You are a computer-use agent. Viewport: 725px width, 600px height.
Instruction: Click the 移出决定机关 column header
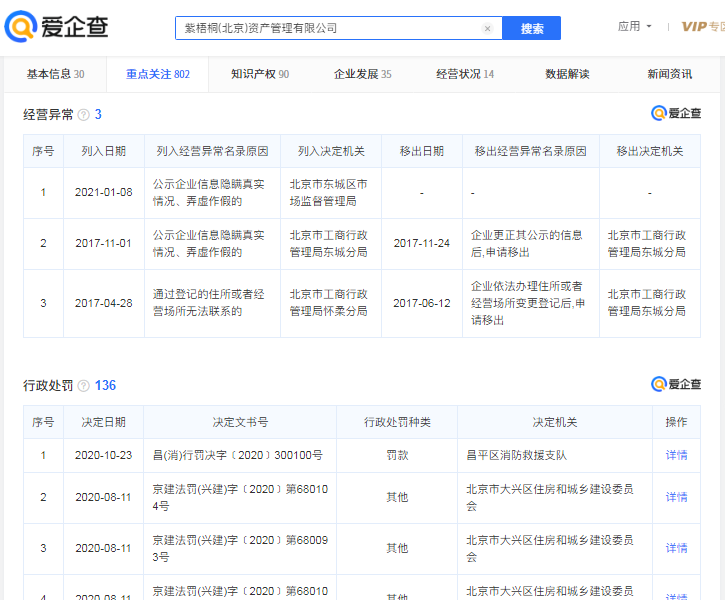(x=650, y=151)
